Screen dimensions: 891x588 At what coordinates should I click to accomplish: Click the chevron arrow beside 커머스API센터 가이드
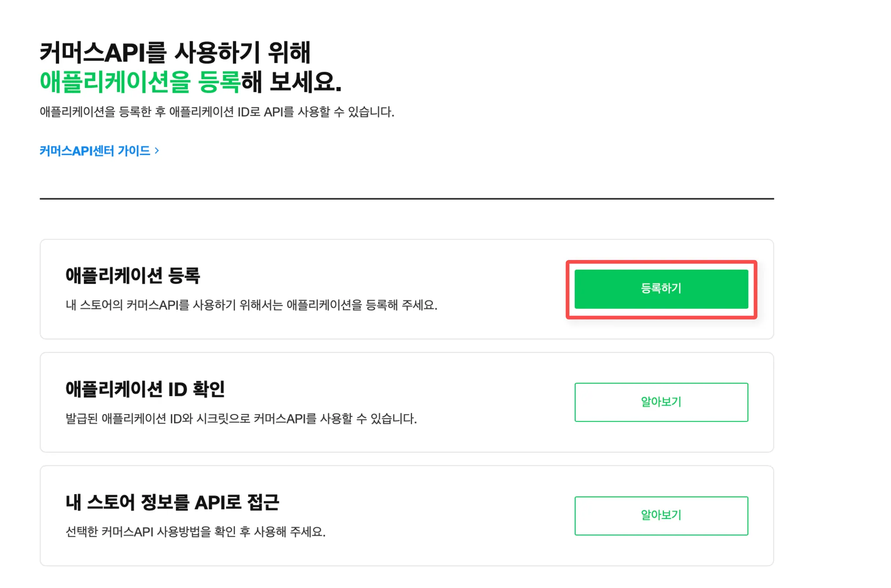pos(157,150)
